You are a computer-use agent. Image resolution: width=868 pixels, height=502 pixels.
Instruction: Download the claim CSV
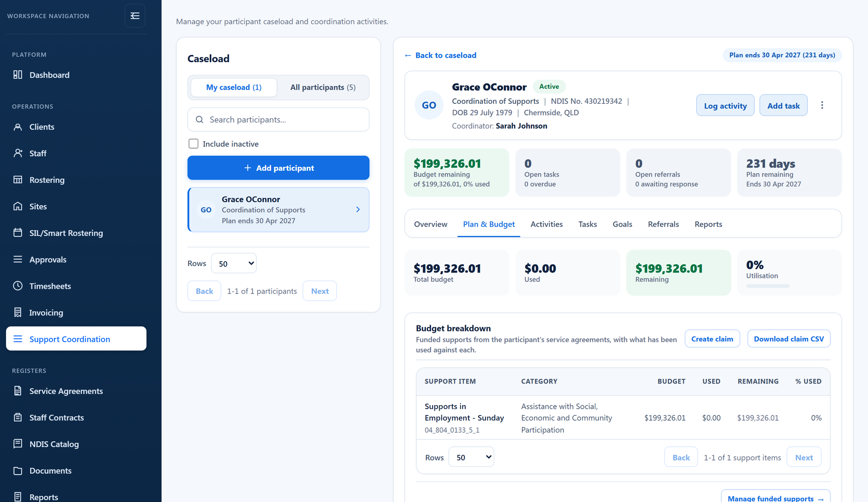(x=789, y=339)
